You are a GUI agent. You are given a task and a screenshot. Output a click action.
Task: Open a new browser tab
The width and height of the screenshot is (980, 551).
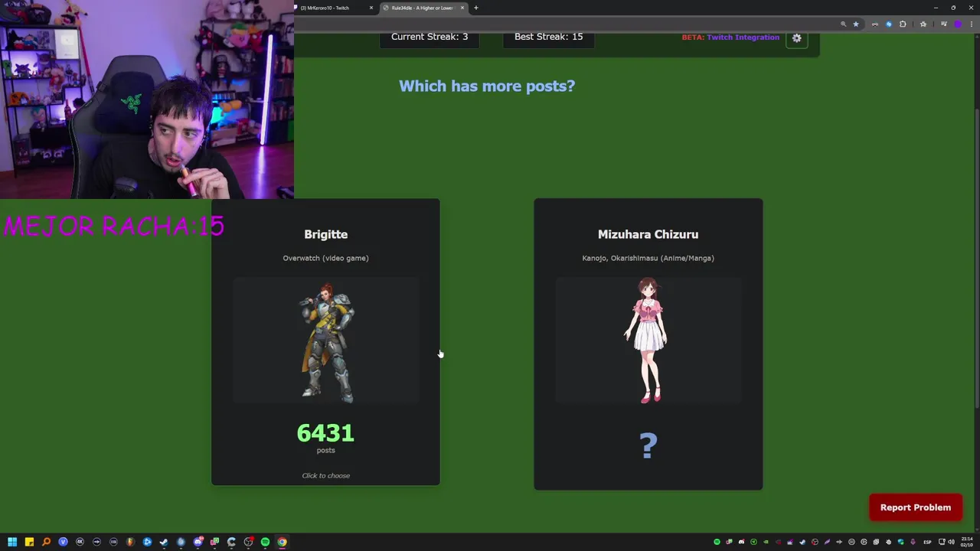click(x=475, y=8)
